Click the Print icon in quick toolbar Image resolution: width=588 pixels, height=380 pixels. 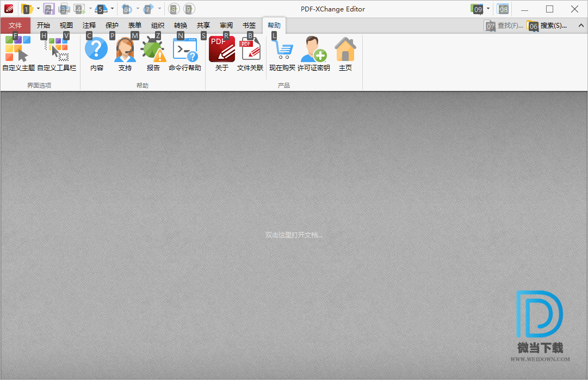(64, 9)
